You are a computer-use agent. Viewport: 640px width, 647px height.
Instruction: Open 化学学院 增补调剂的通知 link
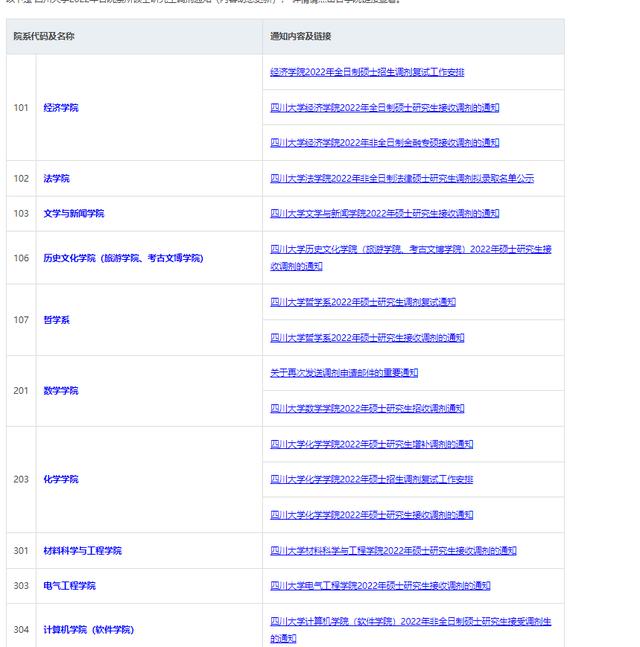point(371,444)
